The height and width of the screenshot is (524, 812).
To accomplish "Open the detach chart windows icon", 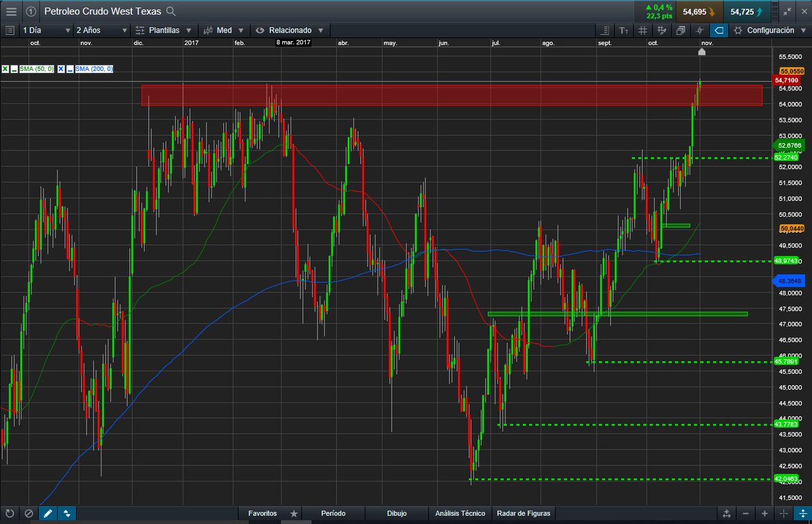I will click(680, 30).
